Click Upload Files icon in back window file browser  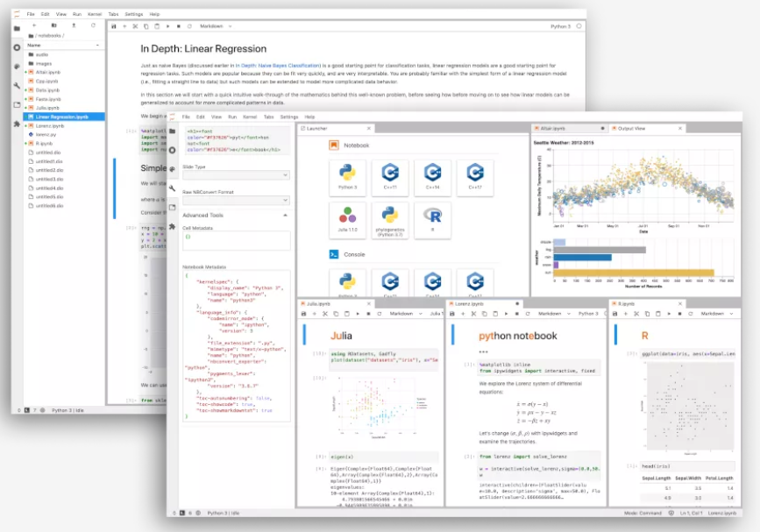pyautogui.click(x=74, y=25)
